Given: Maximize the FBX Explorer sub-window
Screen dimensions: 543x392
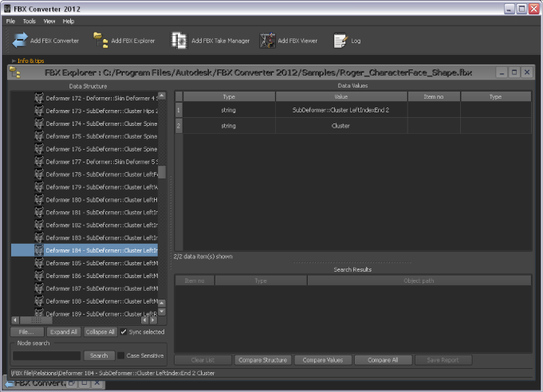Looking at the screenshot, I should click(x=514, y=73).
